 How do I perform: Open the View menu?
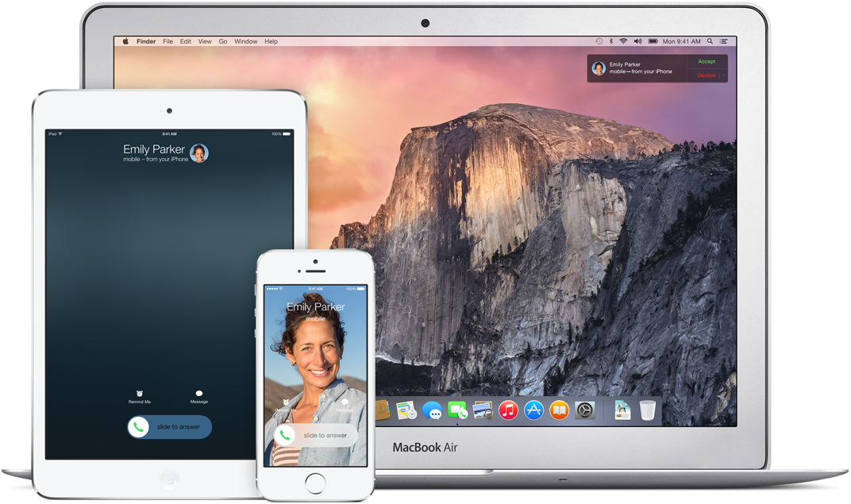205,41
